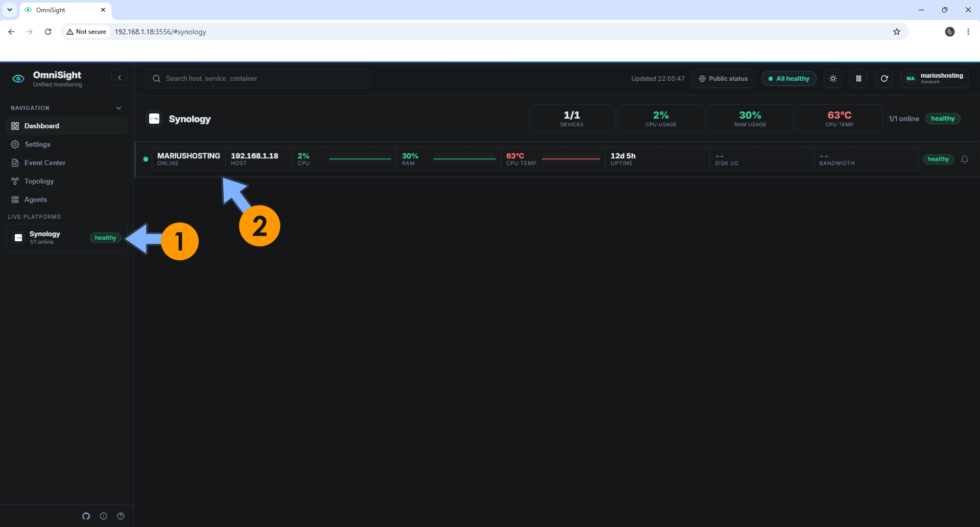Open the mariushosting account menu
The height and width of the screenshot is (527, 980).
[935, 79]
